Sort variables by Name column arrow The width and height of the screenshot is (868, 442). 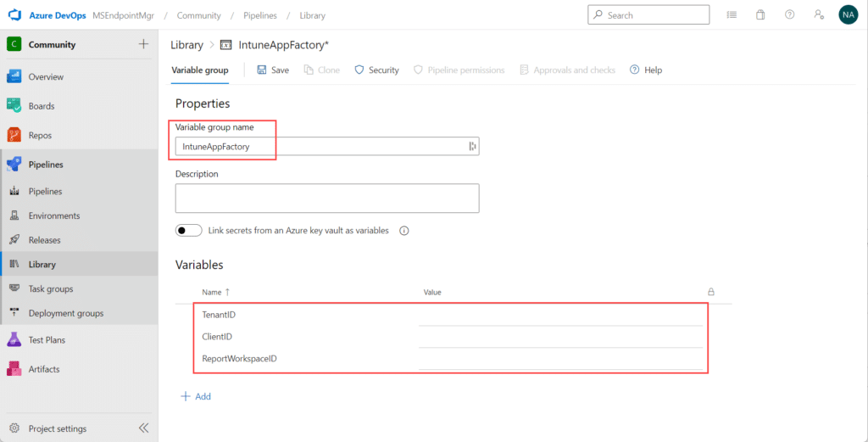pos(227,292)
